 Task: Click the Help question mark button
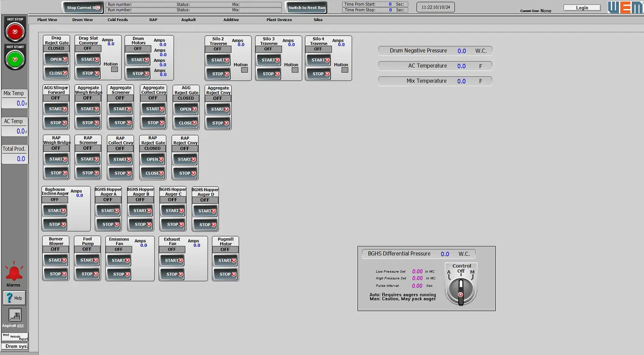[14, 298]
